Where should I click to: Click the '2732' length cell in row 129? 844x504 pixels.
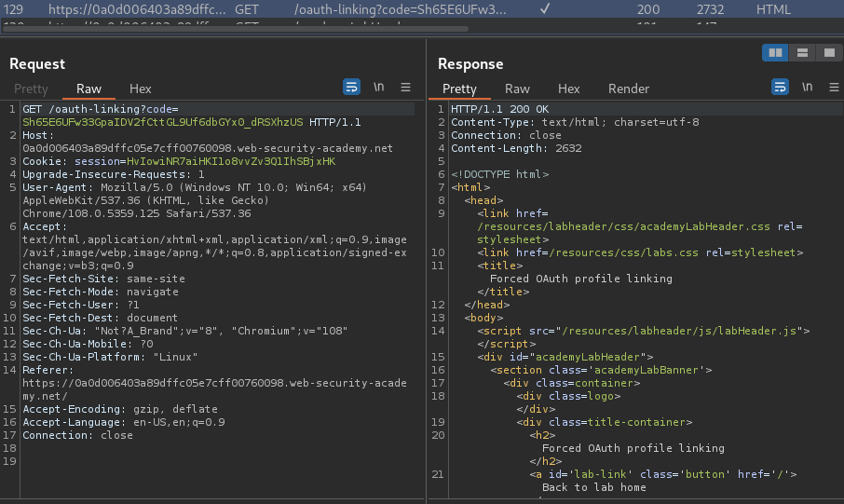pos(711,9)
